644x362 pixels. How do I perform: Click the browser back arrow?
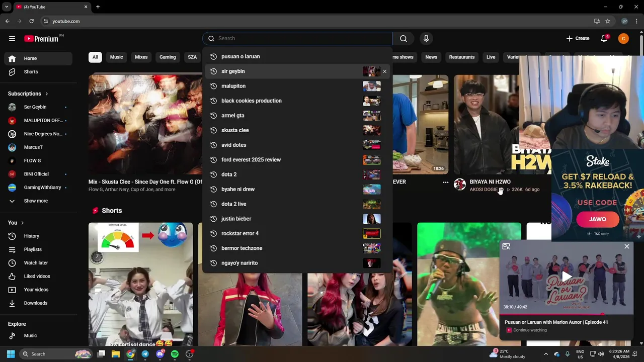coord(7,21)
